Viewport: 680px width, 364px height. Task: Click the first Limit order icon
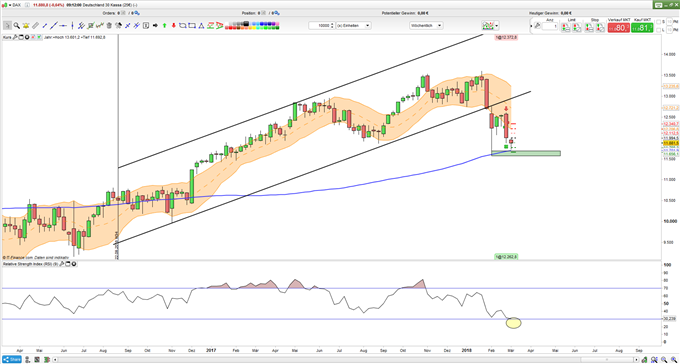pos(566,27)
